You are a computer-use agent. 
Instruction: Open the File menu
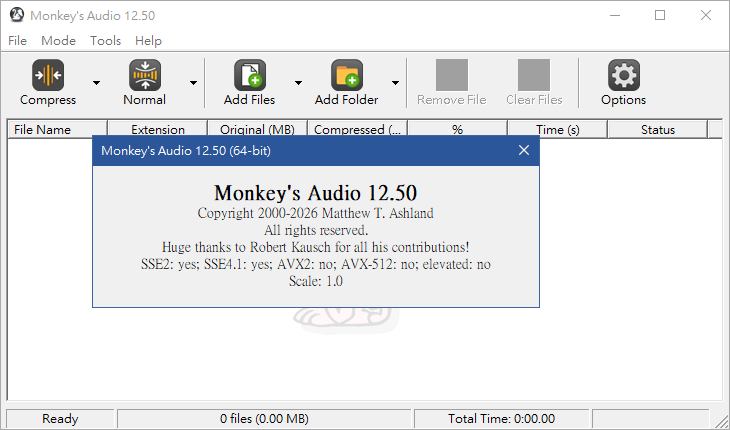(18, 41)
